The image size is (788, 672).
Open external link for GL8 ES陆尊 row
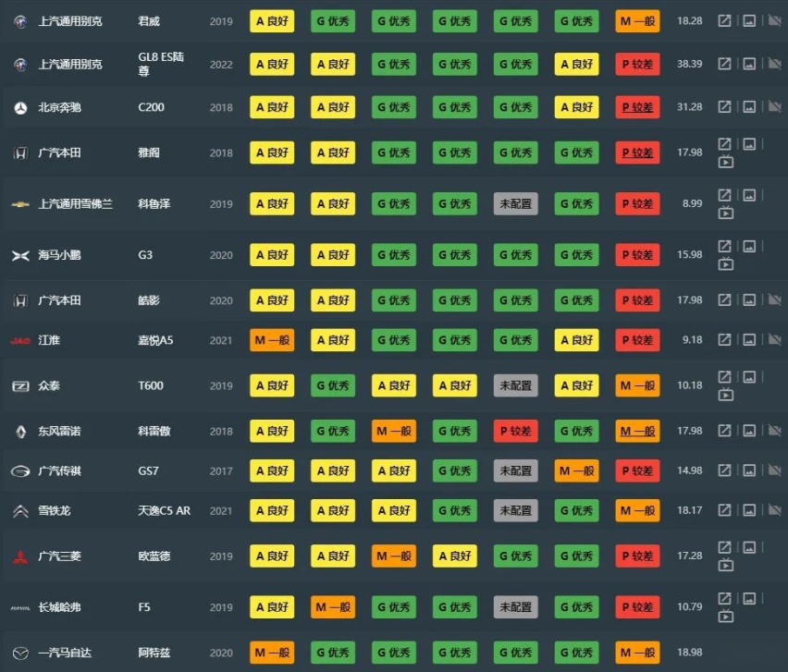(724, 64)
